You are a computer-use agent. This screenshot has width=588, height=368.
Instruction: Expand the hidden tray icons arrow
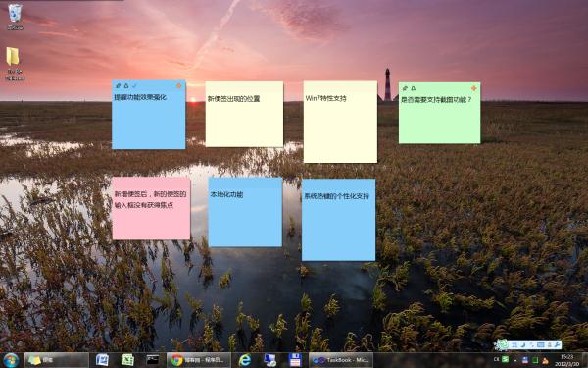click(515, 360)
